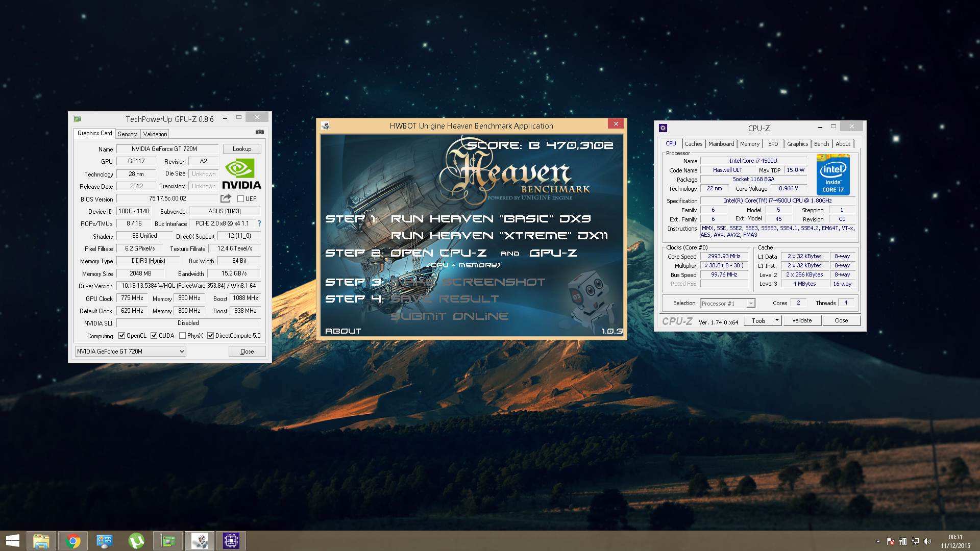The image size is (980, 551).
Task: Open the Windows Start button
Action: 12,541
